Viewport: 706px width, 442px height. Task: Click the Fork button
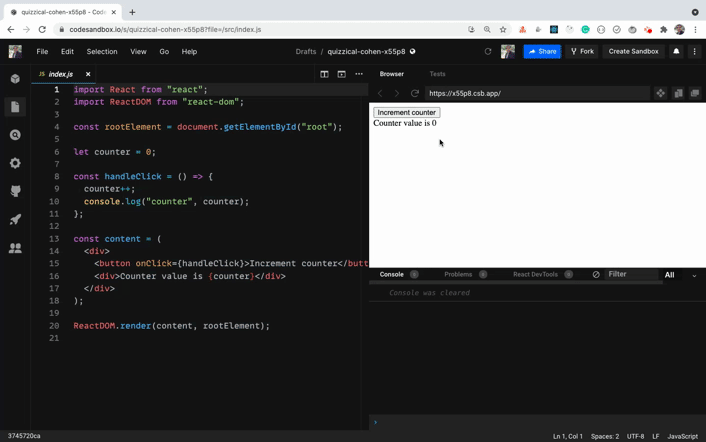click(x=582, y=51)
